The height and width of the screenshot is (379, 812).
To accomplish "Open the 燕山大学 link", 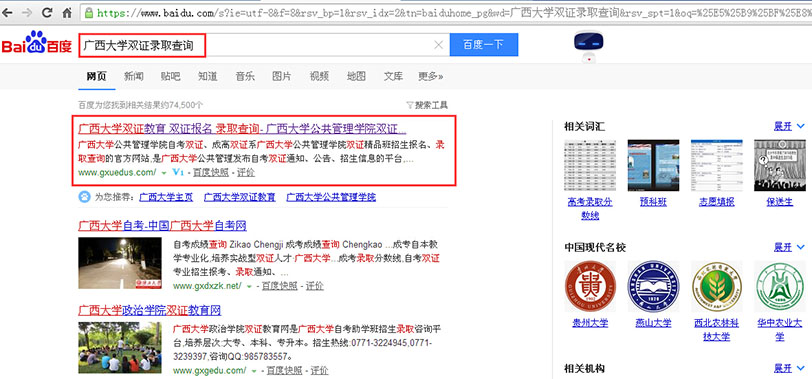I will coord(653,323).
